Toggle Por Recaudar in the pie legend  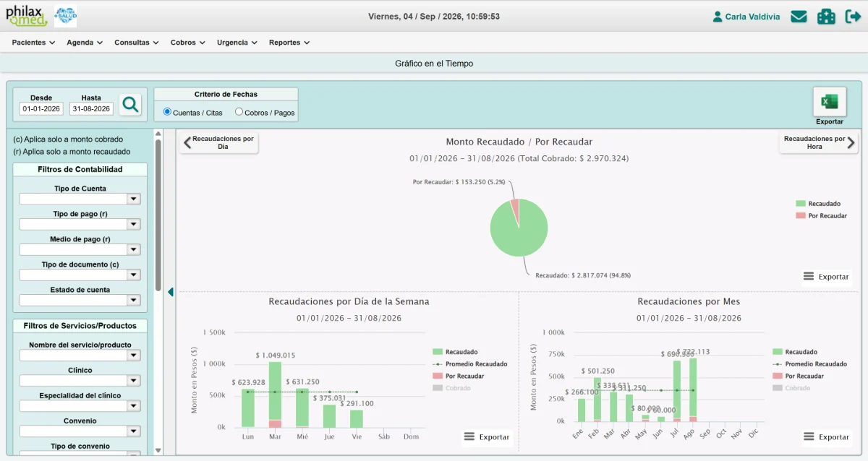[821, 216]
